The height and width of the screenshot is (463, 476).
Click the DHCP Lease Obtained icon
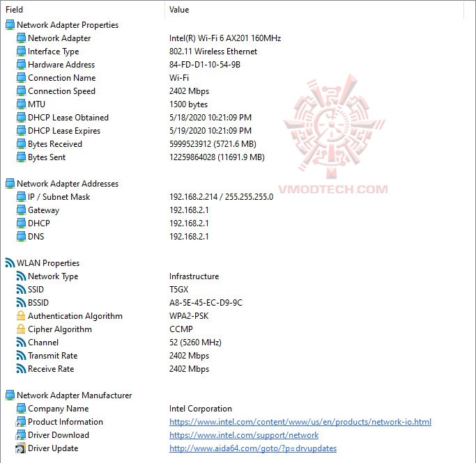(21, 118)
